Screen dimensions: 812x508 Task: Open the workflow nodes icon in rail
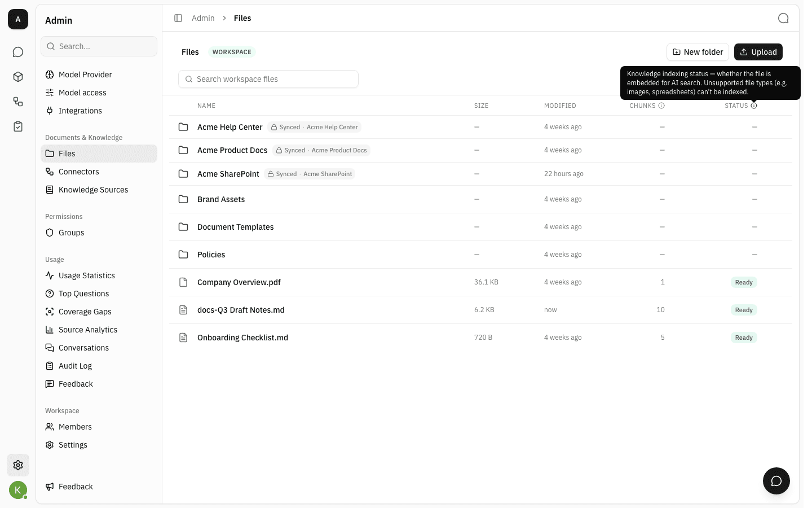(x=18, y=102)
